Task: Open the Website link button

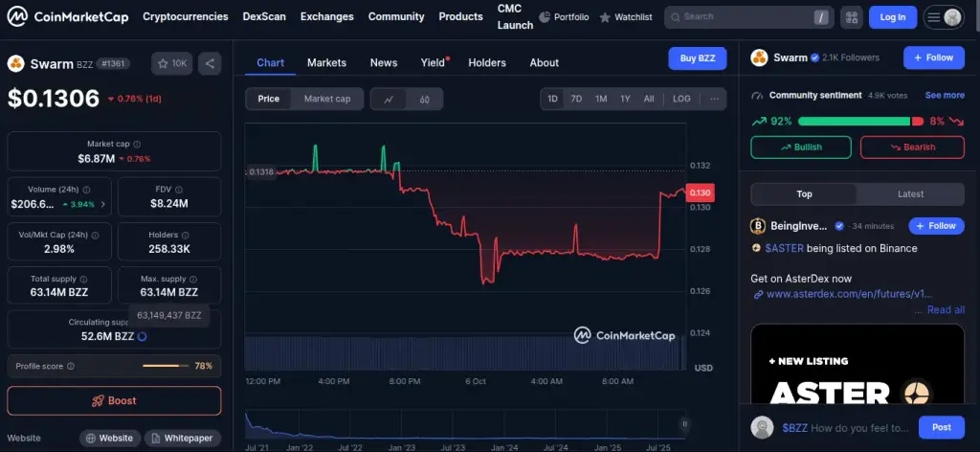Action: coord(109,439)
